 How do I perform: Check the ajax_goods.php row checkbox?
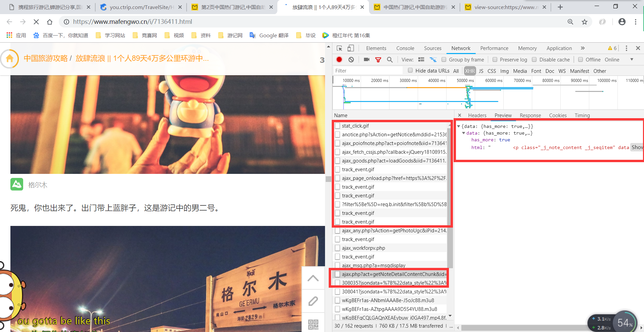tap(337, 161)
